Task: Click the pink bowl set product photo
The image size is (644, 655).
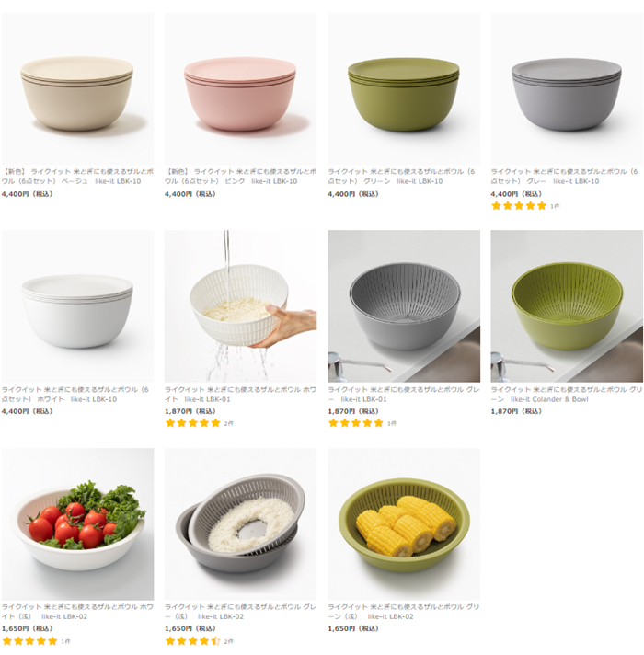Action: pyautogui.click(x=240, y=89)
